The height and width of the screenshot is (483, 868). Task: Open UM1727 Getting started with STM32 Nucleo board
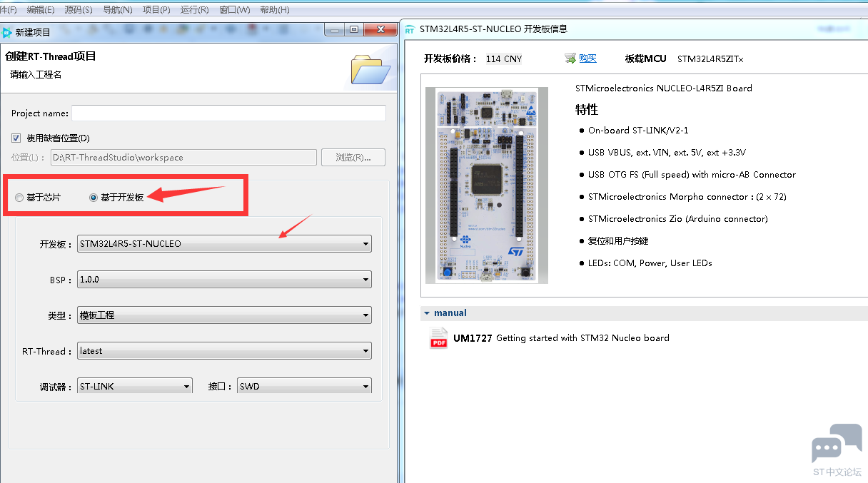coord(561,338)
